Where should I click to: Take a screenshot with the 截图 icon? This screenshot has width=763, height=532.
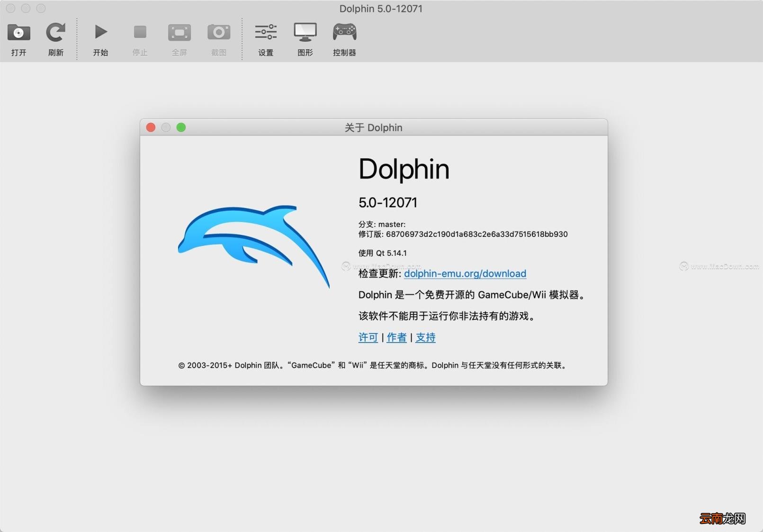click(218, 32)
